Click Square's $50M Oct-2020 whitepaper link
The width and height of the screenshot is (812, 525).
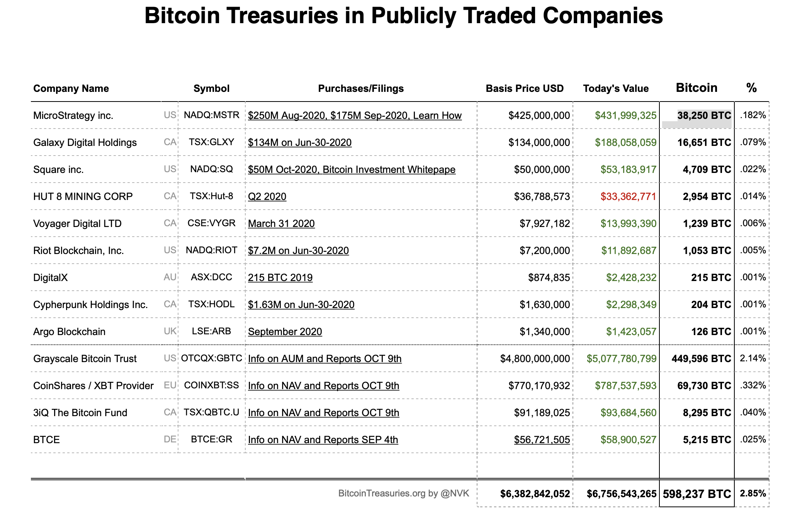click(x=351, y=169)
